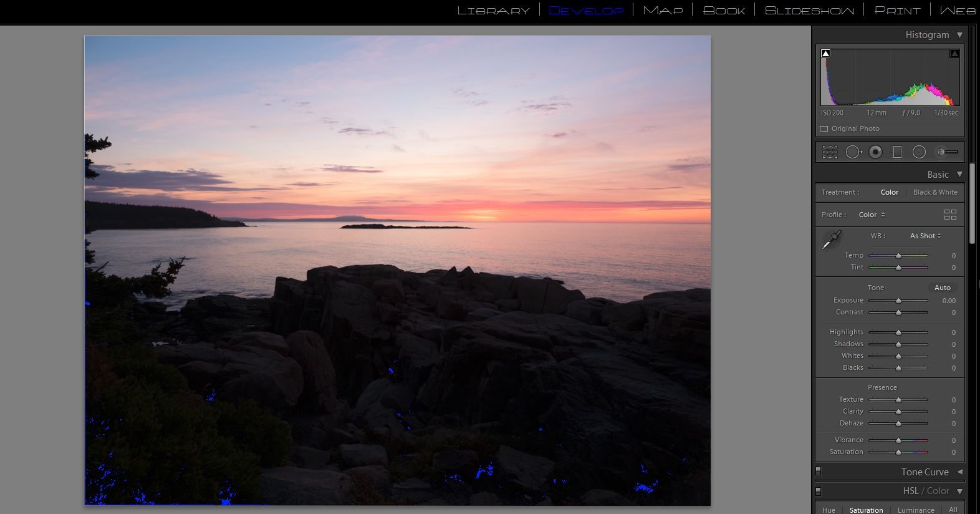Open the Saturation tab in HSL
The height and width of the screenshot is (514, 980).
(x=866, y=510)
